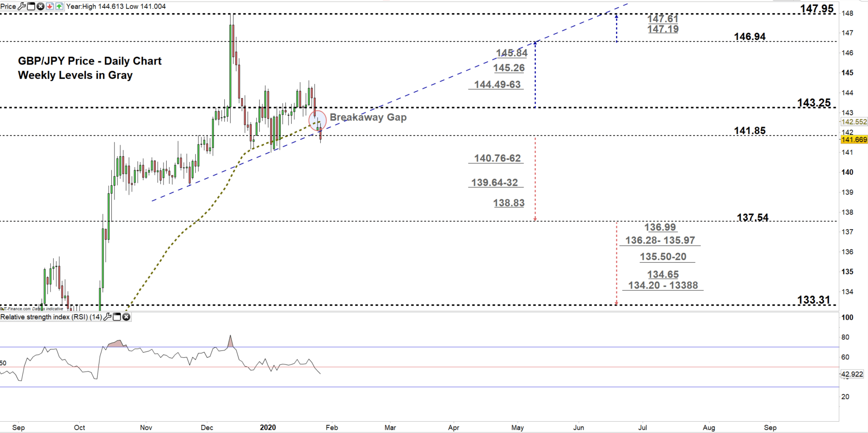Click the weekly level 138.83

509,203
